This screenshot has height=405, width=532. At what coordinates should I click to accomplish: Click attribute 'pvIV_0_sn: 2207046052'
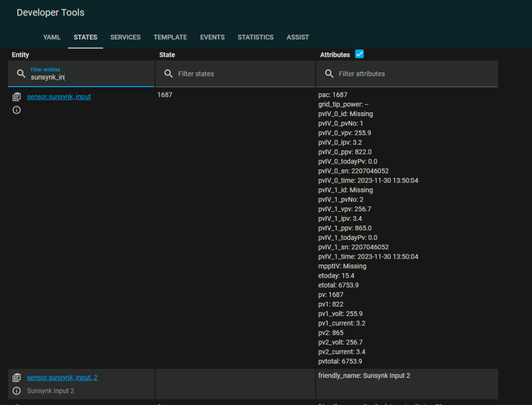354,171
